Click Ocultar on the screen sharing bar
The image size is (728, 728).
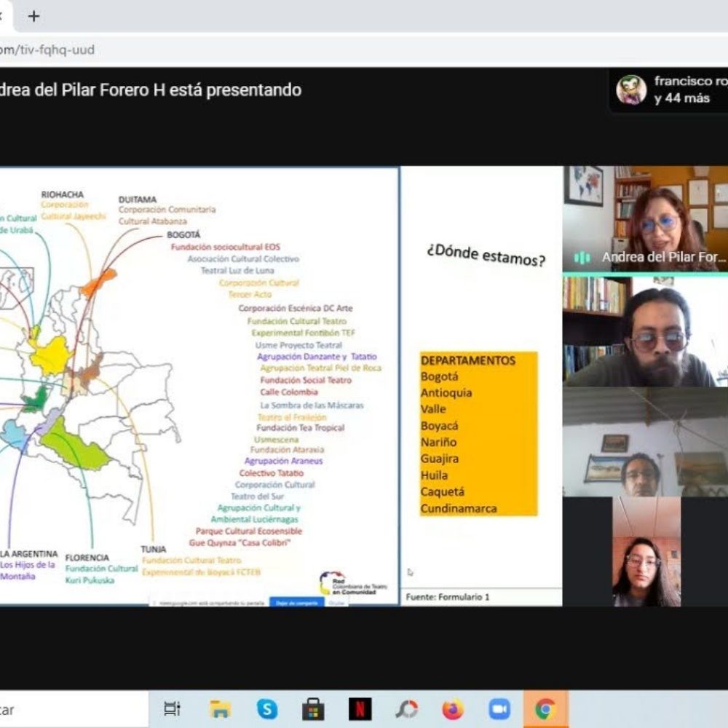tap(336, 603)
